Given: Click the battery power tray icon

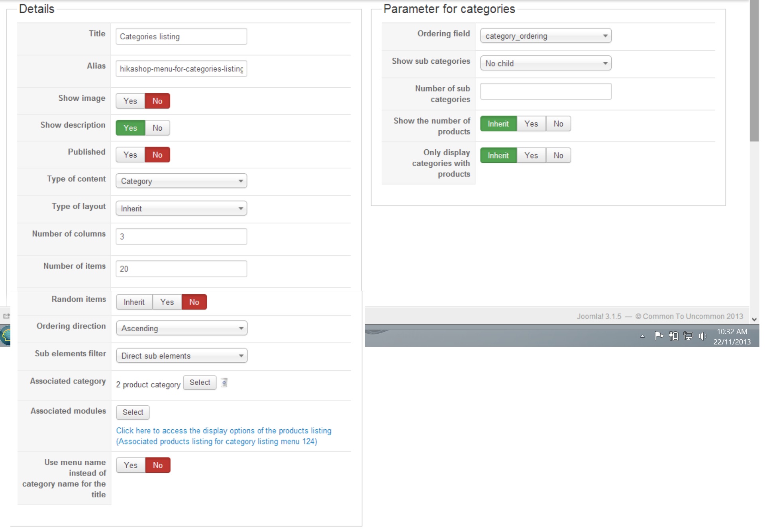Looking at the screenshot, I should (674, 336).
